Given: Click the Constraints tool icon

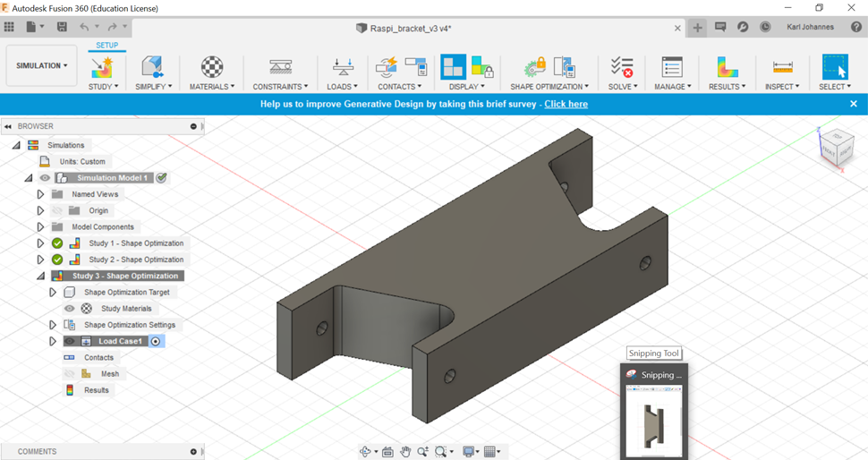Looking at the screenshot, I should click(x=280, y=67).
